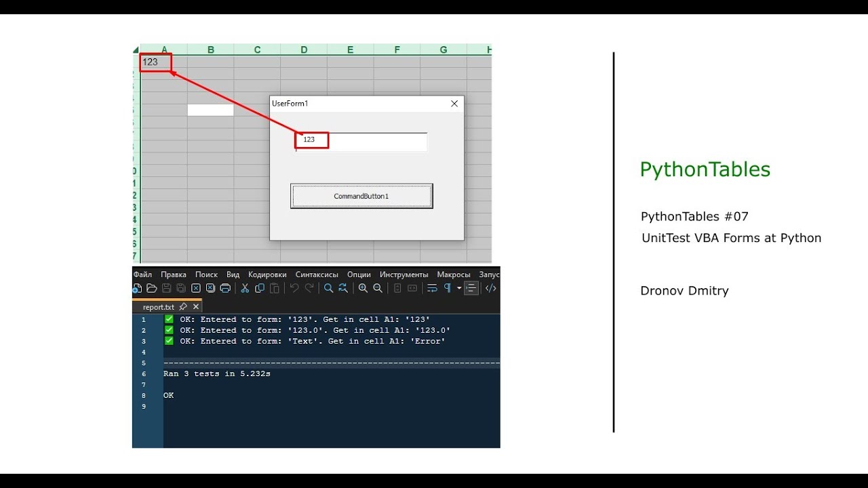Click the Copy icon in the toolbar

260,288
